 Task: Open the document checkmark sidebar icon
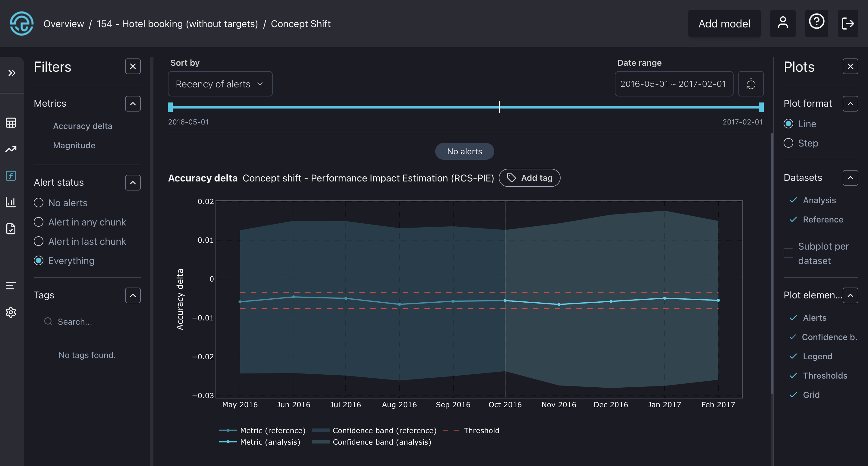click(11, 229)
